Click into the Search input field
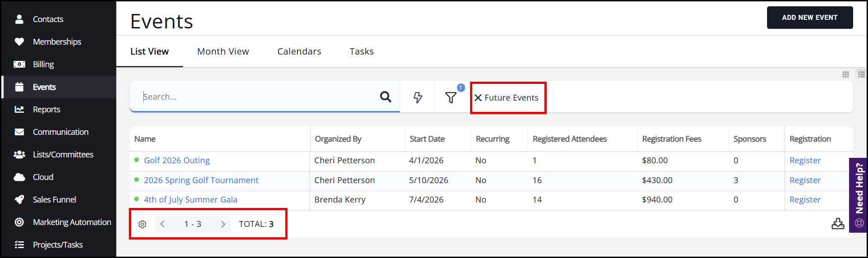868x258 pixels. [x=257, y=97]
